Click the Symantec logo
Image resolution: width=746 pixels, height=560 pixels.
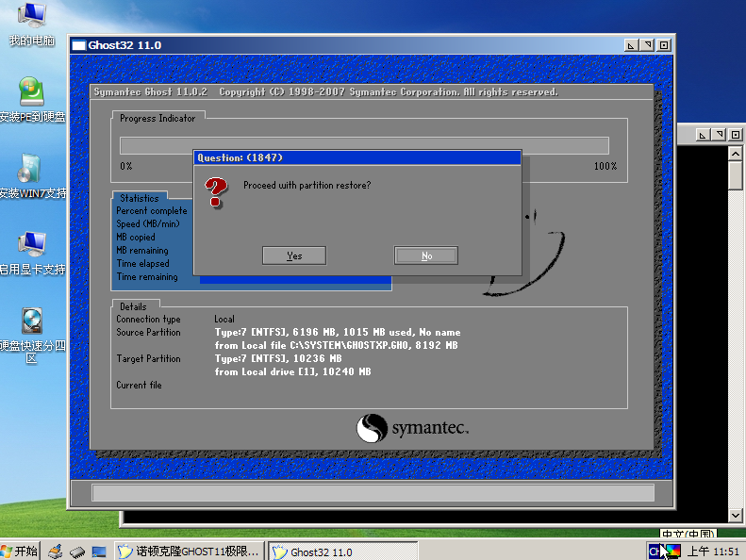tap(412, 428)
